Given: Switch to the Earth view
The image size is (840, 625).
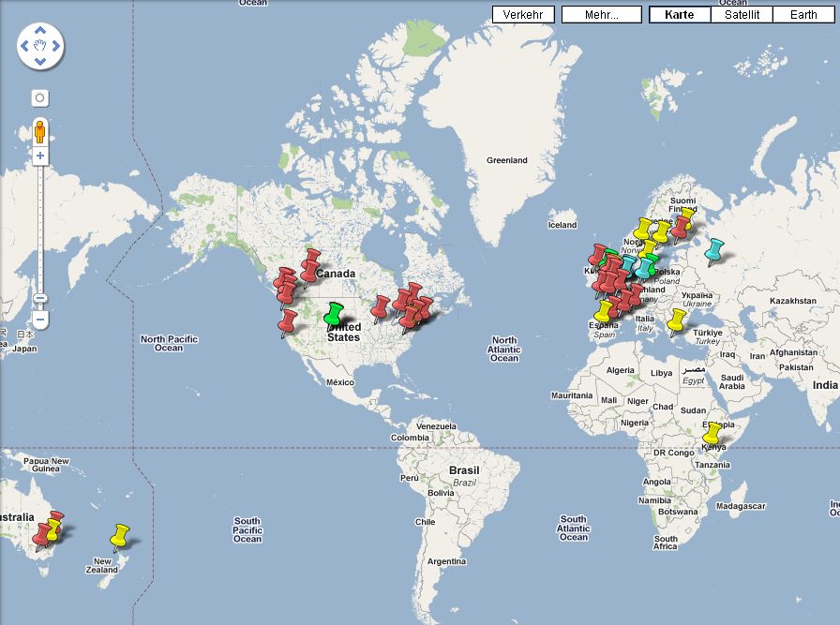Looking at the screenshot, I should coord(803,14).
